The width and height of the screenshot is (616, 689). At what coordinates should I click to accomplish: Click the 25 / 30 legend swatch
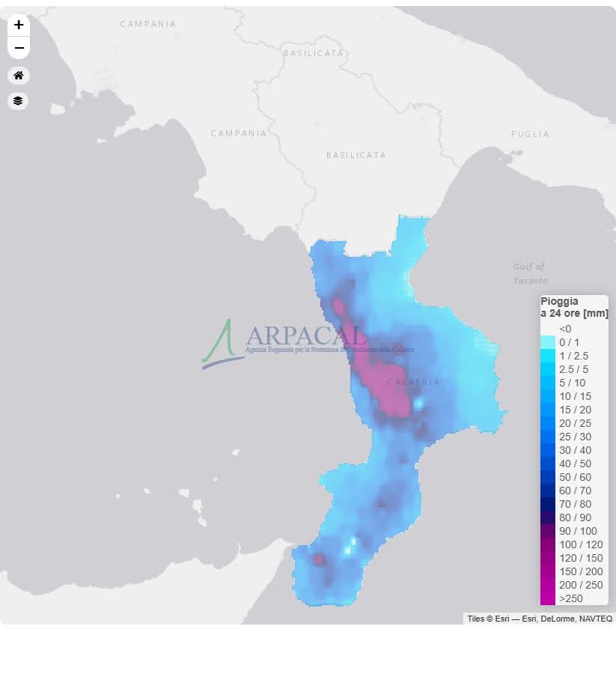[x=548, y=437]
